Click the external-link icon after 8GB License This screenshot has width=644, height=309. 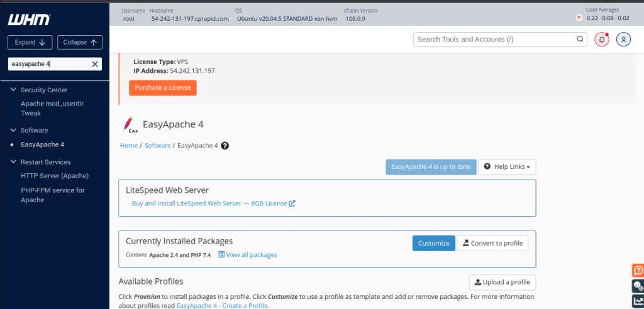pos(292,203)
